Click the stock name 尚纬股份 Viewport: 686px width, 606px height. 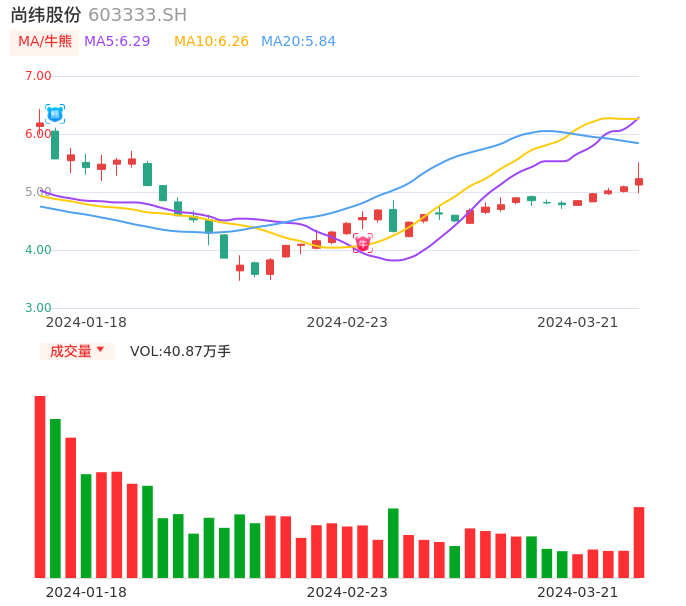46,15
